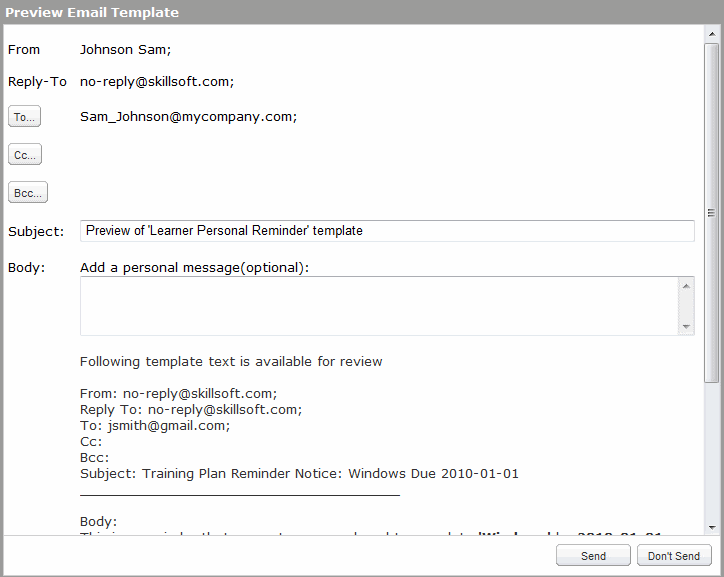Screen dimensions: 724x577
Task: Open the Bcc... recipient picker
Action: 28,192
